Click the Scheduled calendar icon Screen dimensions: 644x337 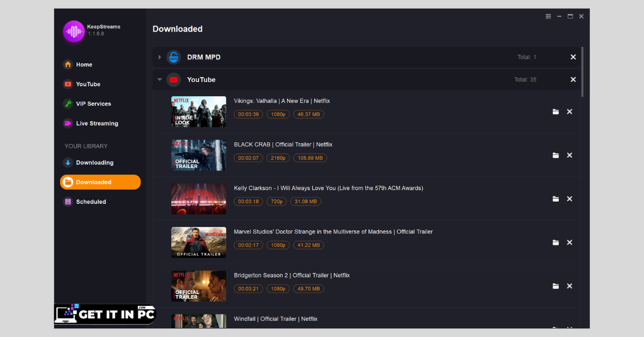(68, 202)
